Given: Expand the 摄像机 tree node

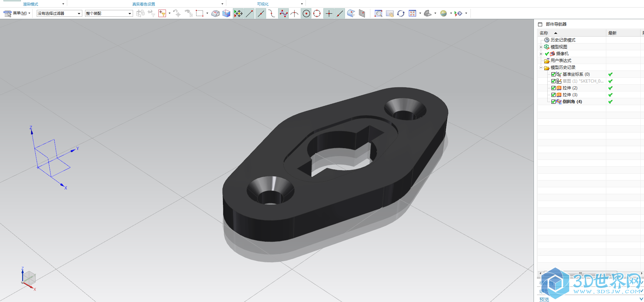Looking at the screenshot, I should coord(541,54).
